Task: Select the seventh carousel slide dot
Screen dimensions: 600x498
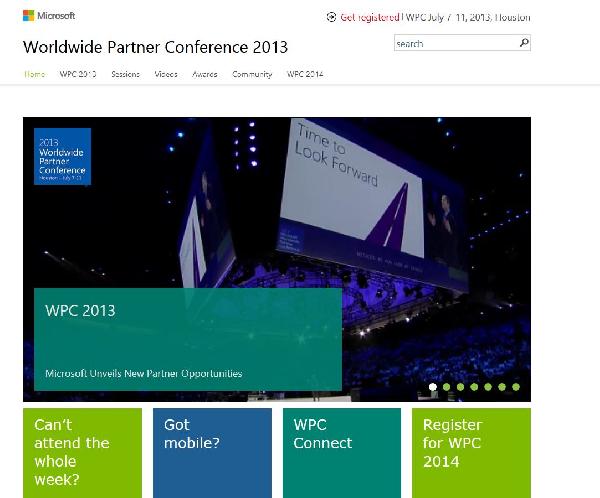Action: point(516,387)
